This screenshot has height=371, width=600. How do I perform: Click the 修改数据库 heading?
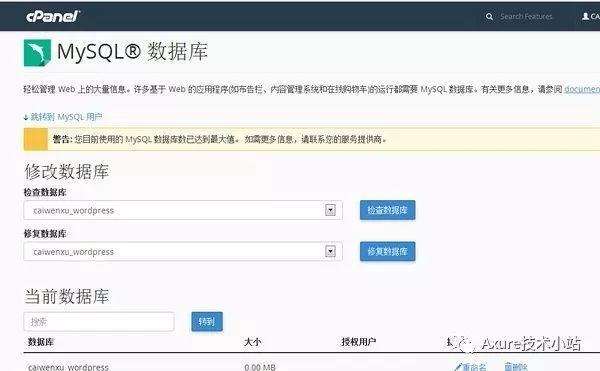pos(67,171)
